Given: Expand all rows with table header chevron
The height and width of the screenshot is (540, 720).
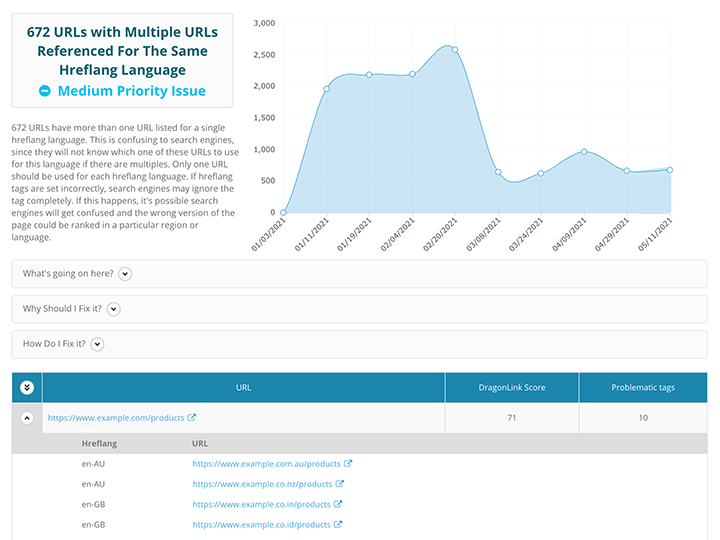Looking at the screenshot, I should 27,387.
